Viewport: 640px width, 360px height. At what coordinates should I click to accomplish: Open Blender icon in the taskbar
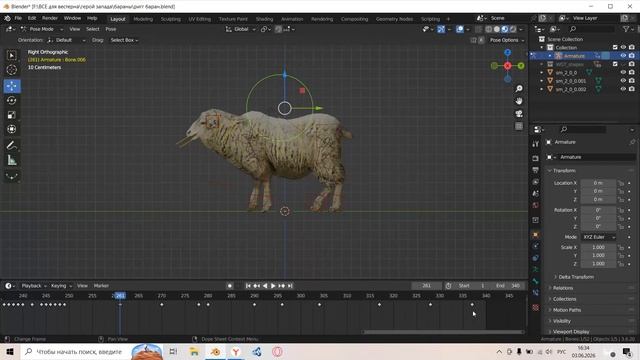click(x=215, y=351)
